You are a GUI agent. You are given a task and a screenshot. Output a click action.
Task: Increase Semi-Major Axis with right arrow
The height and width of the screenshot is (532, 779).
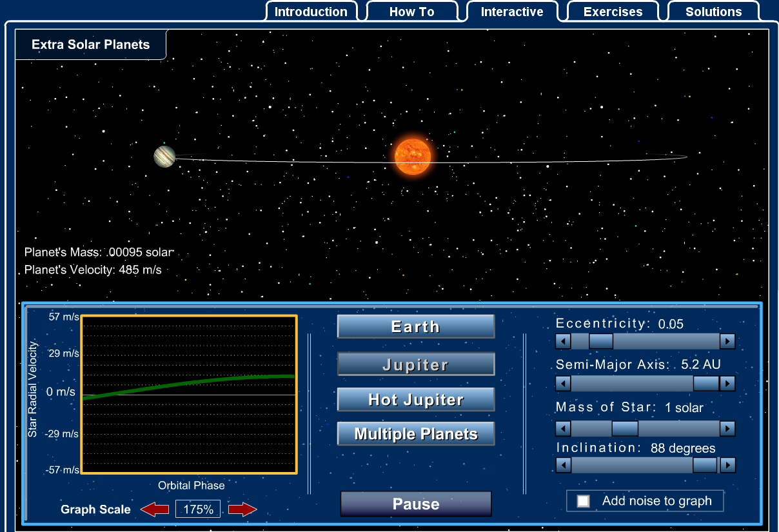tap(727, 384)
